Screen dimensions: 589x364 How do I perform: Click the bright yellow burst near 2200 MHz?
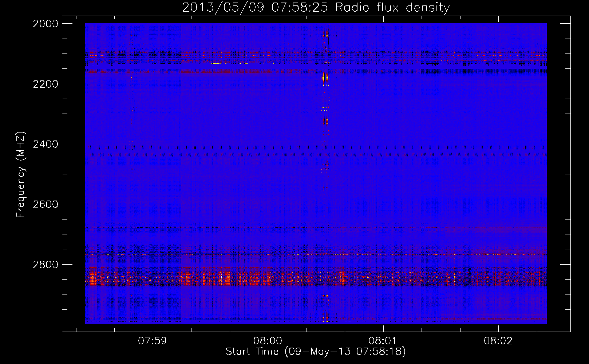click(x=325, y=78)
